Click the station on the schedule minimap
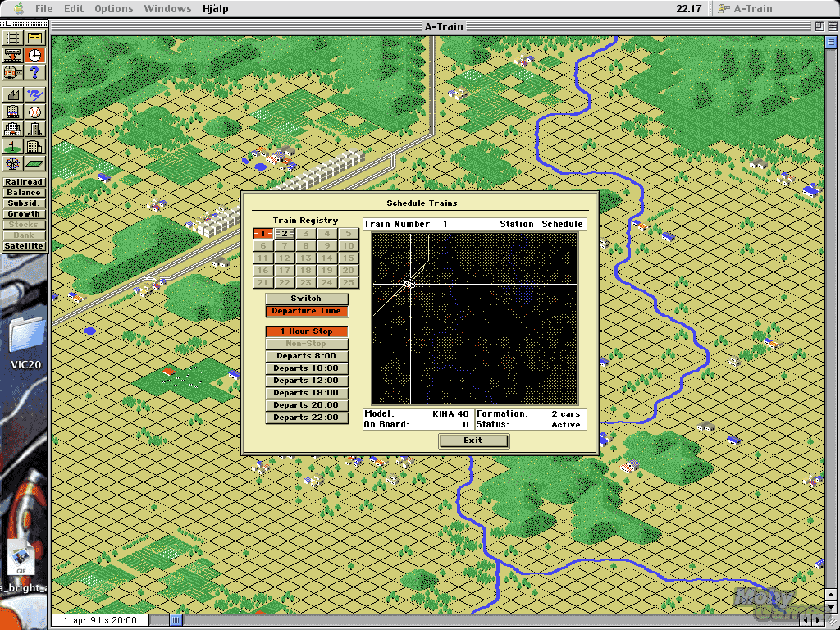Screen dimensions: 840x630 (410, 284)
